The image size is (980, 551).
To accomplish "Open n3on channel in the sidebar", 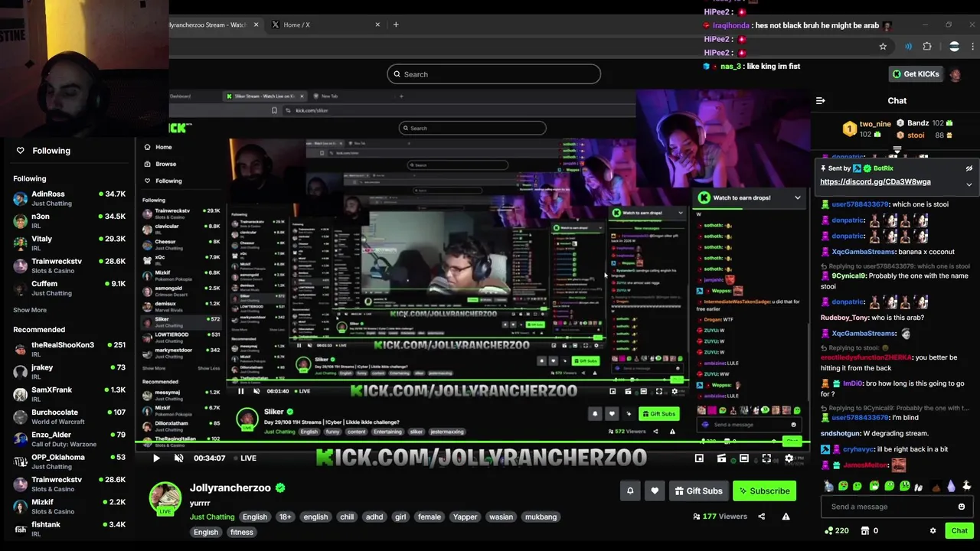I will [x=69, y=220].
